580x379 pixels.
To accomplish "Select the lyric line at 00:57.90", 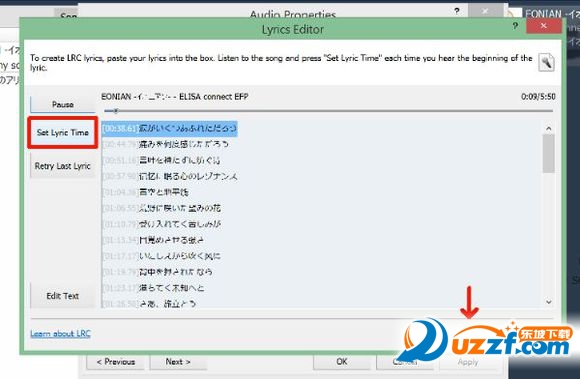I will 170,176.
